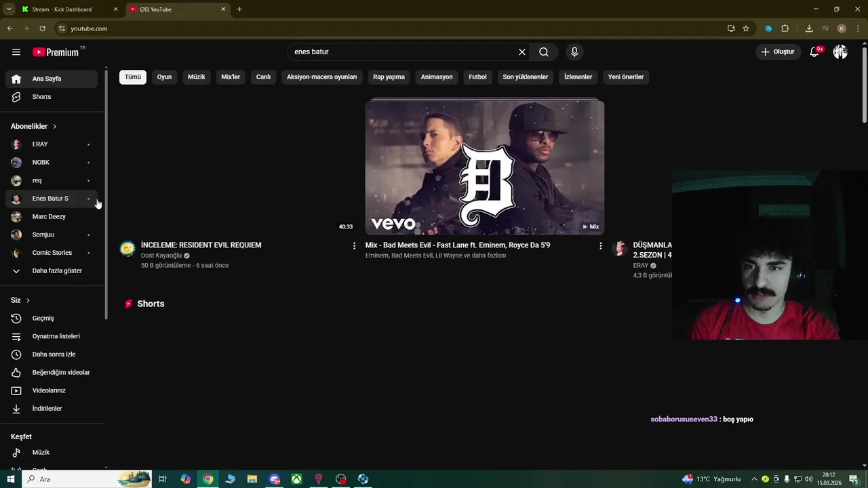Screen dimensions: 868x488
Task: Click the YouTube Premium logo
Action: coord(56,52)
